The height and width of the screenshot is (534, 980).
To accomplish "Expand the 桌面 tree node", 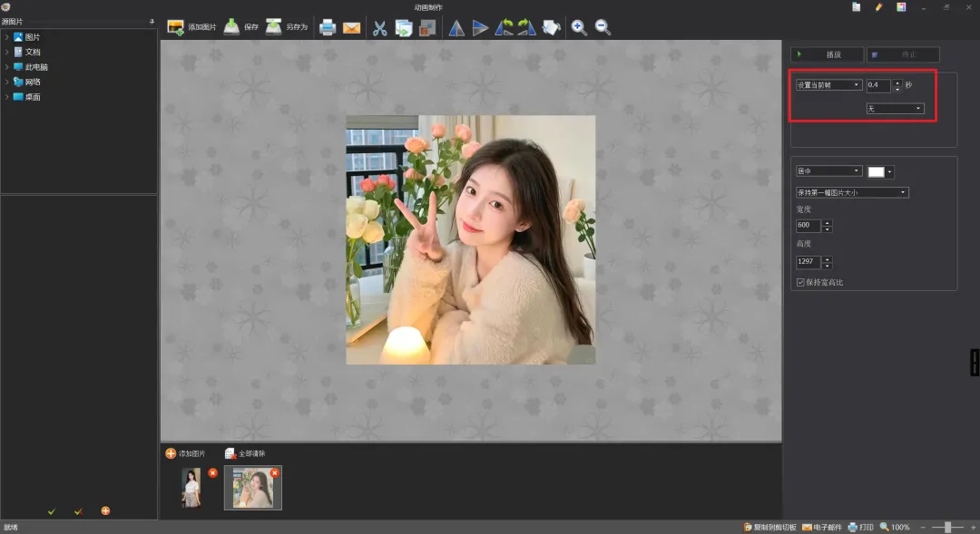I will click(6, 97).
